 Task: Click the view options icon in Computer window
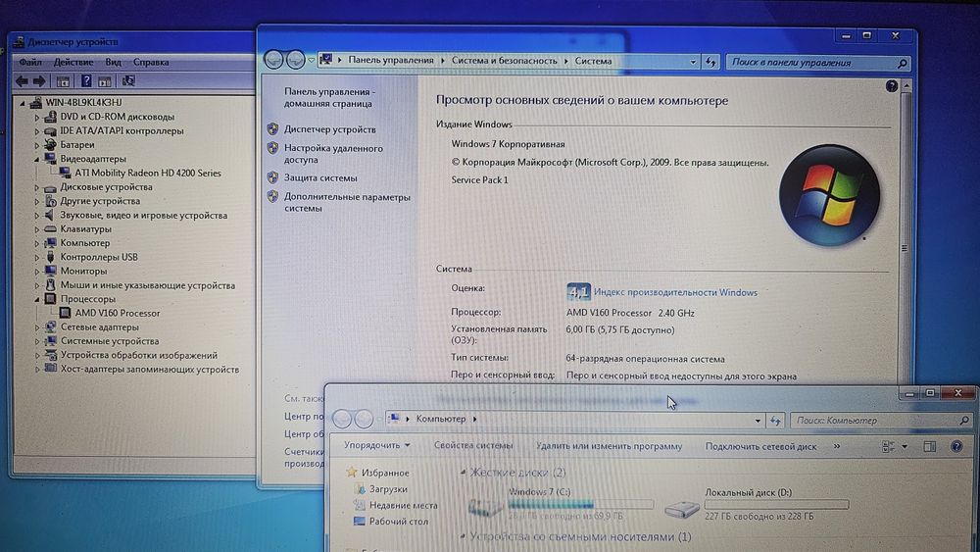[x=888, y=446]
